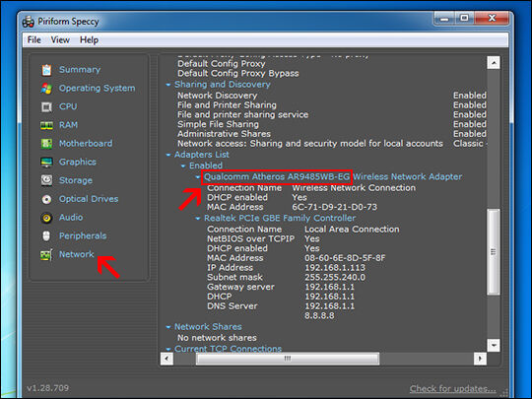Screen dimensions: 532x399
Task: Select the Default Config Proxy Bypass row
Action: [238, 73]
